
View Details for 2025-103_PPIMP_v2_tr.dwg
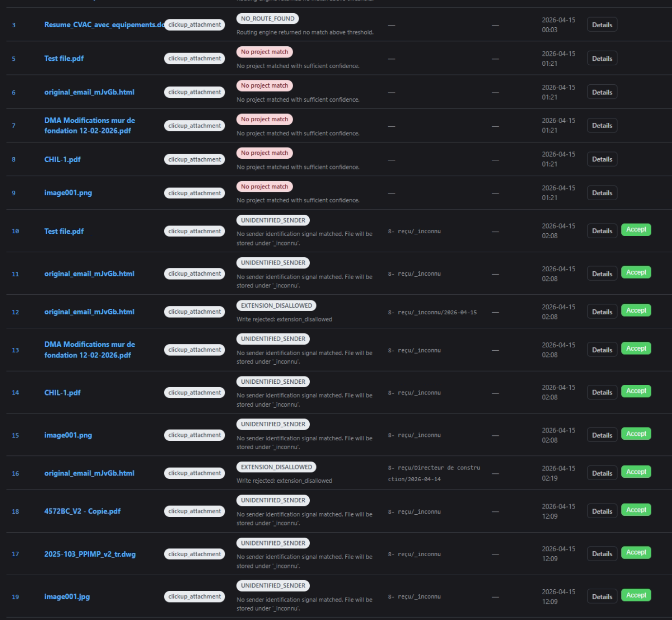point(602,554)
